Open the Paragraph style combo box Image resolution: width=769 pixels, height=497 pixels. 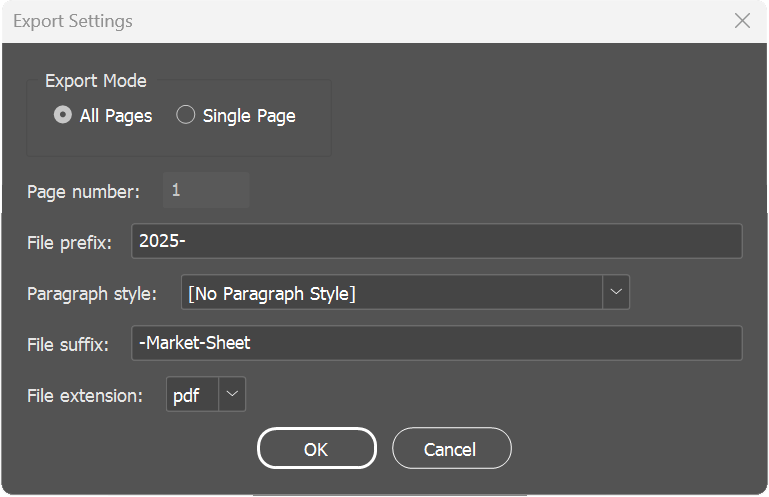coord(405,292)
